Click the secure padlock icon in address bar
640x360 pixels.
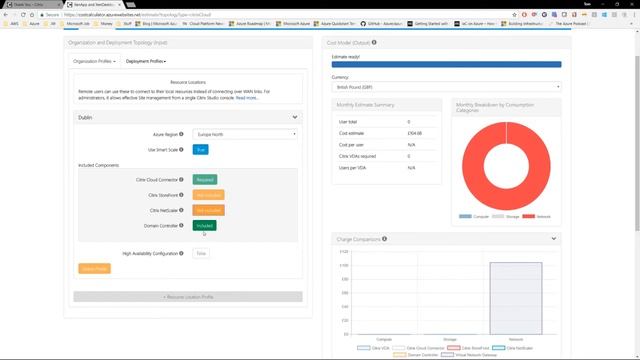click(x=42, y=15)
